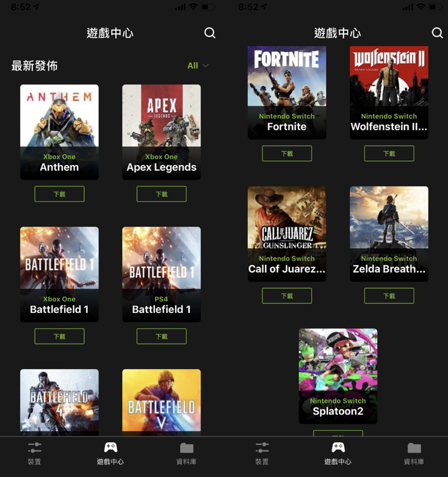Viewport: 448px width, 477px height.
Task: Click the Splatoon2 title text
Action: pyautogui.click(x=338, y=411)
